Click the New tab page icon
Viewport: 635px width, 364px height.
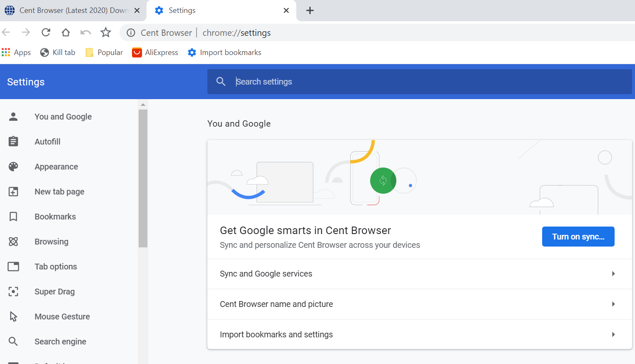click(x=13, y=192)
